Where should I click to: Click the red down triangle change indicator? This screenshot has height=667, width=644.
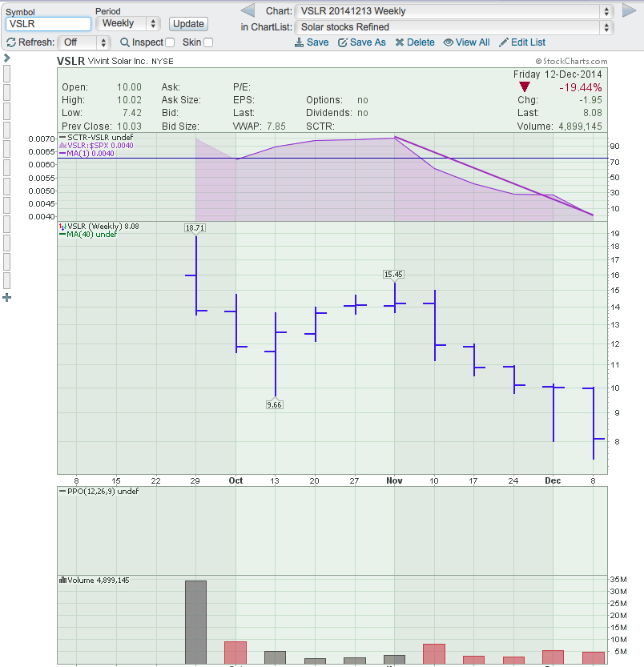coord(525,87)
